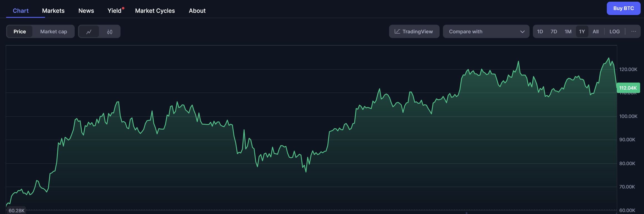
Task: Open the Markets tab
Action: (53, 11)
